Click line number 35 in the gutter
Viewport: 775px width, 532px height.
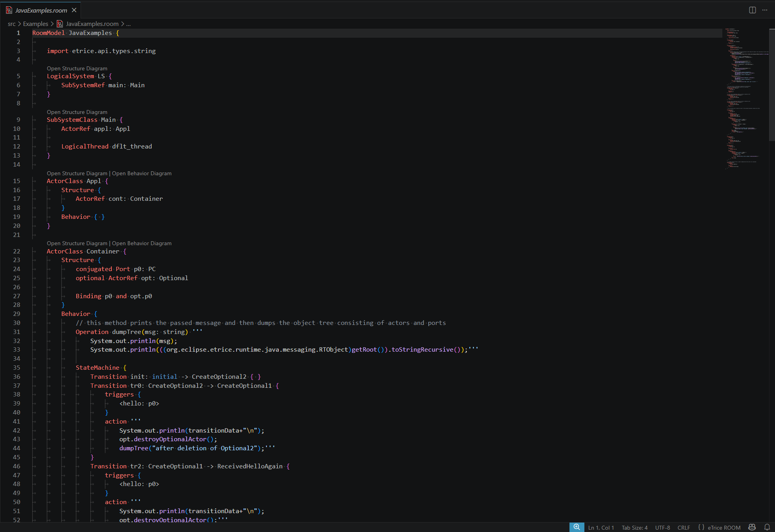click(x=17, y=368)
